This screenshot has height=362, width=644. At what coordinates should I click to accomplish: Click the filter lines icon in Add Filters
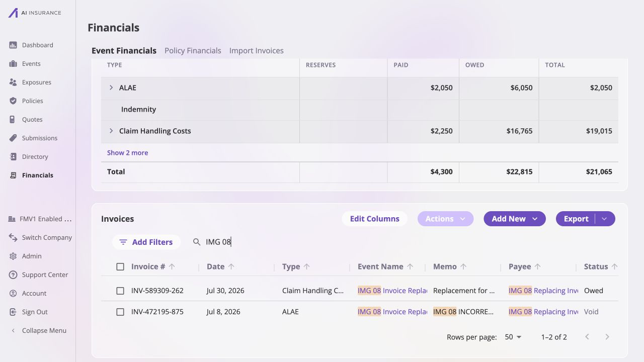[x=123, y=242]
